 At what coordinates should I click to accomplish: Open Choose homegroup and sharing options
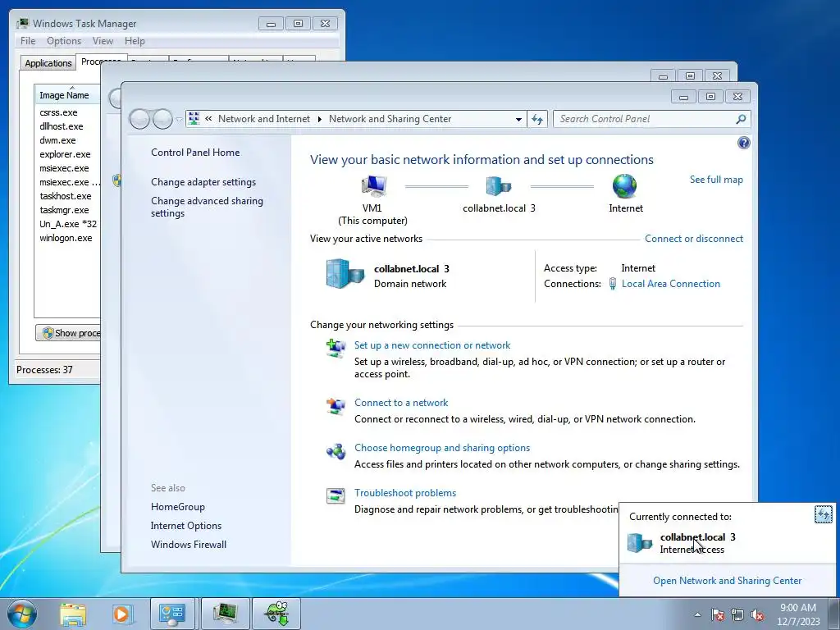(x=442, y=448)
